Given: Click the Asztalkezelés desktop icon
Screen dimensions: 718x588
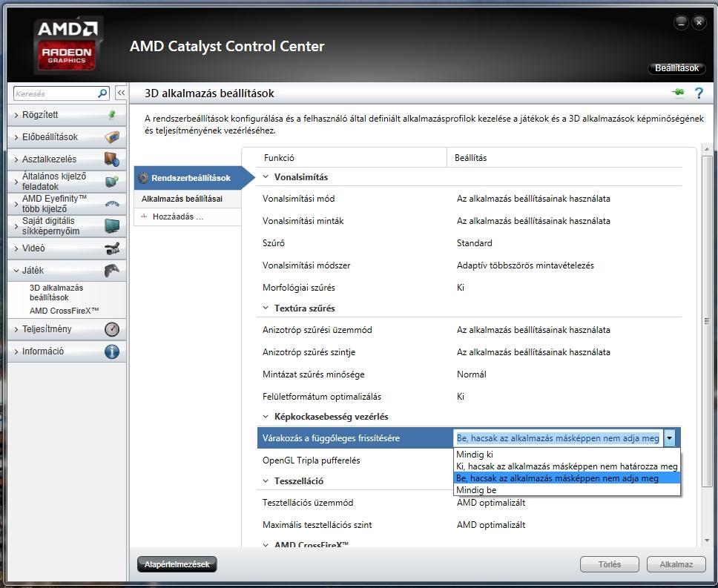Looking at the screenshot, I should pyautogui.click(x=112, y=159).
